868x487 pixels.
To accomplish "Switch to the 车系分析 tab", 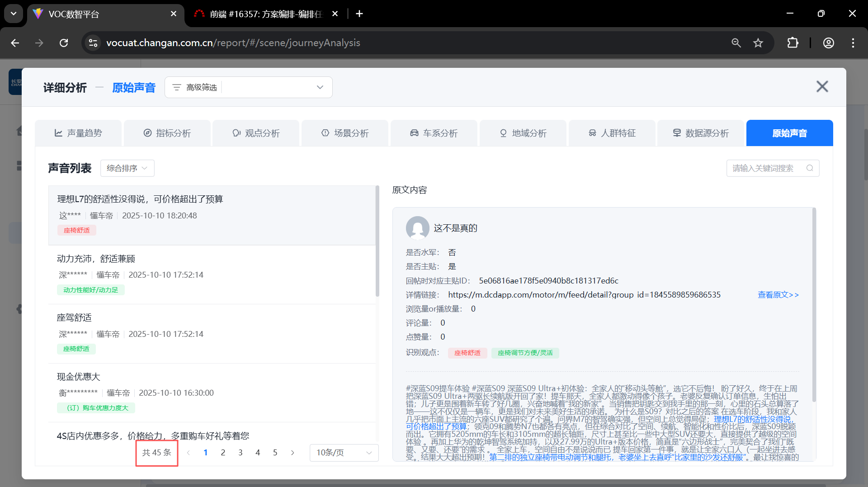I will [434, 133].
